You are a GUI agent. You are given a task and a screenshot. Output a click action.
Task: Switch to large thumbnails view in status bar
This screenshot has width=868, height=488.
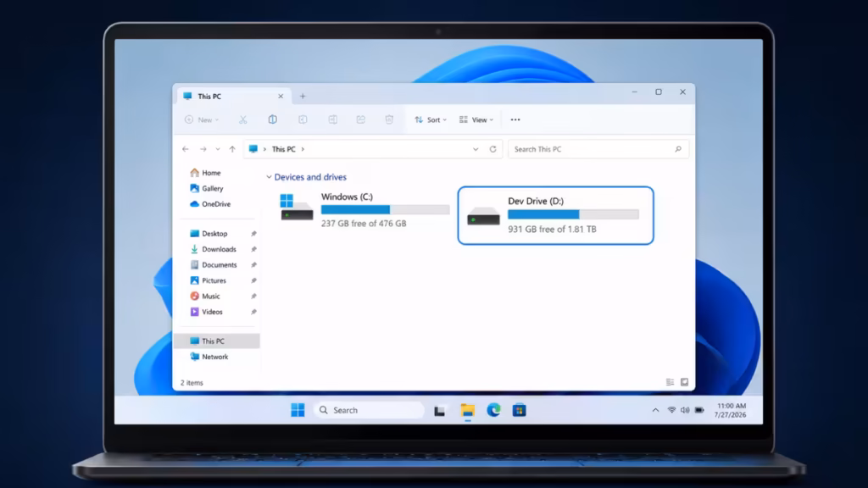coord(685,382)
